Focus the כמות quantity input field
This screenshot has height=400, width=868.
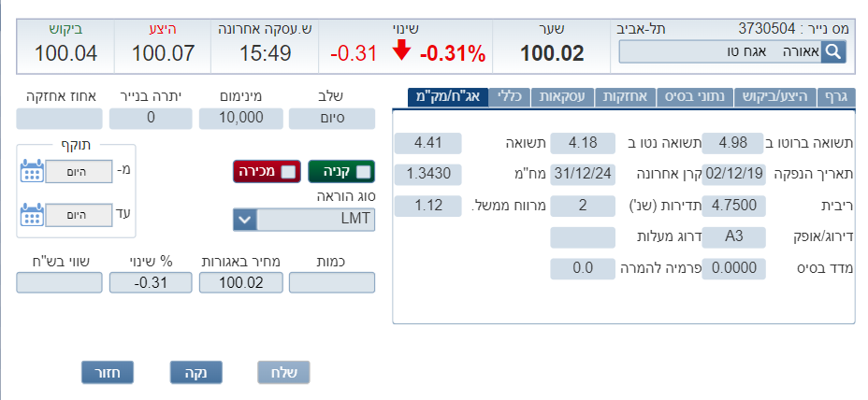coord(332,282)
